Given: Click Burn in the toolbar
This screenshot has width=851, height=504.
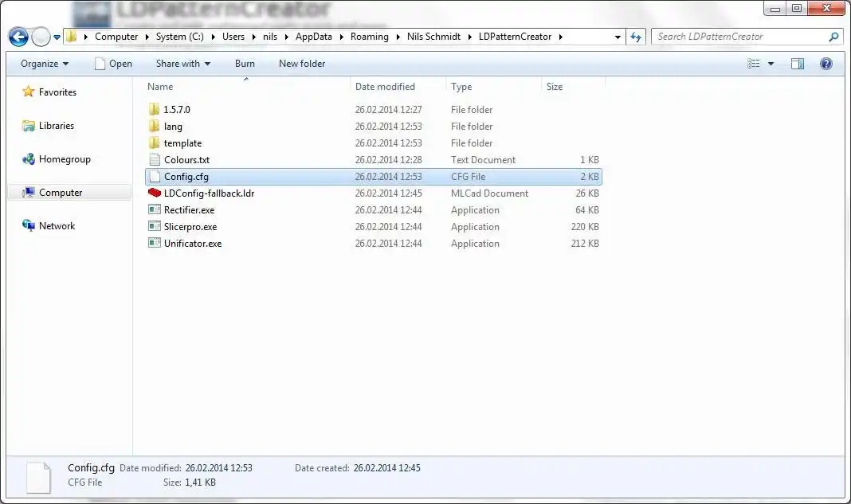Looking at the screenshot, I should pyautogui.click(x=245, y=64).
